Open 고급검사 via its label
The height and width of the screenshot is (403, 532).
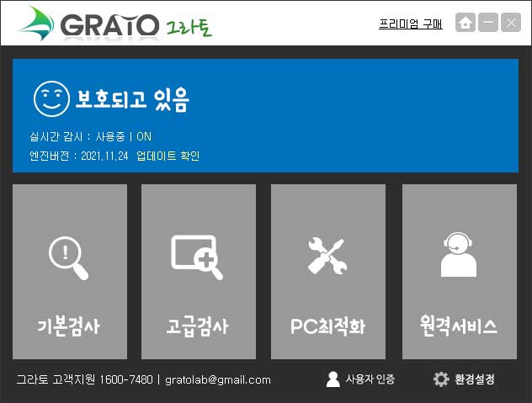[x=198, y=326]
